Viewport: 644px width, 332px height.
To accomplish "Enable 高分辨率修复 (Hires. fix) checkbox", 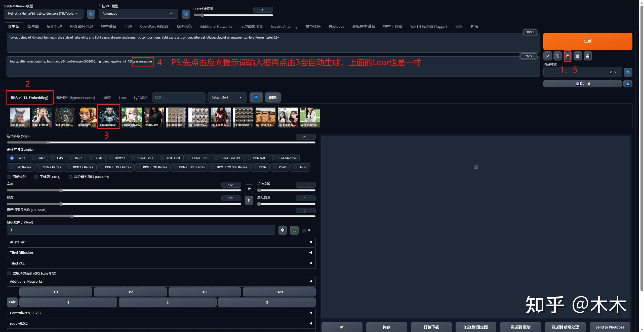I will click(x=70, y=177).
